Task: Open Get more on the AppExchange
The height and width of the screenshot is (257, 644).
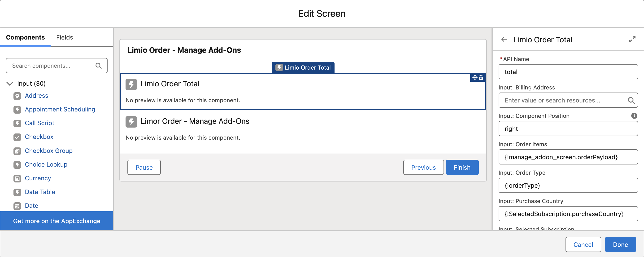Action: [57, 221]
